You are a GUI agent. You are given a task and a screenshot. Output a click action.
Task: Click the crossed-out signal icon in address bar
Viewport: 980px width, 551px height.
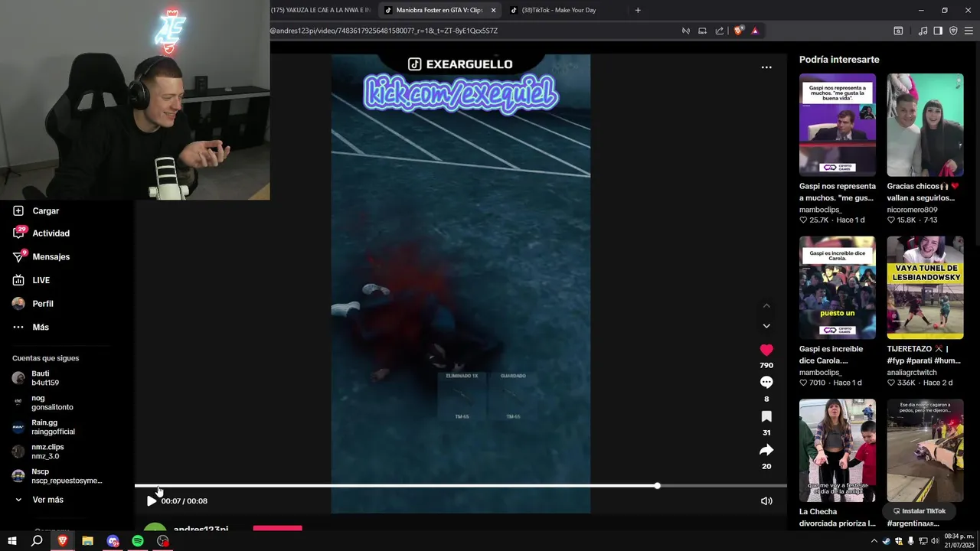686,31
